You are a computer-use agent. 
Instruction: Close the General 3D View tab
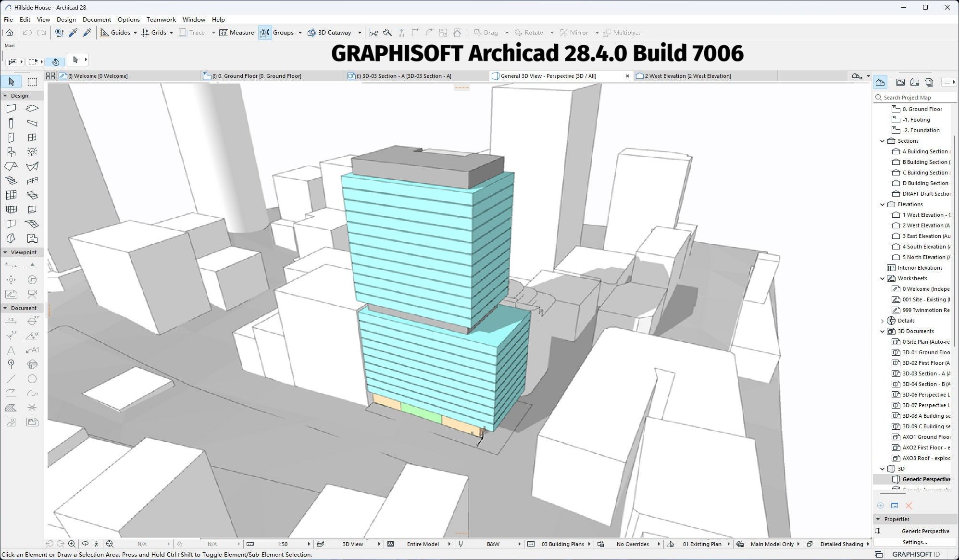click(x=627, y=76)
